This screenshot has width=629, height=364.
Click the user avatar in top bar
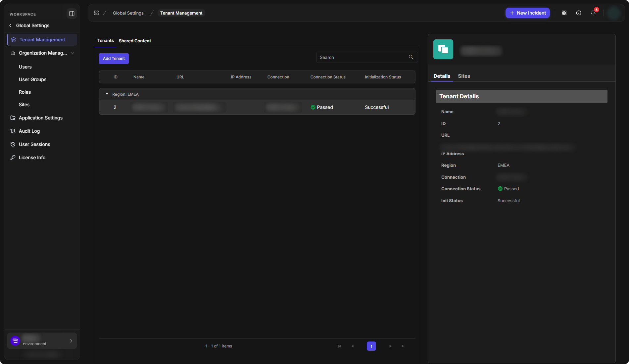tap(614, 13)
